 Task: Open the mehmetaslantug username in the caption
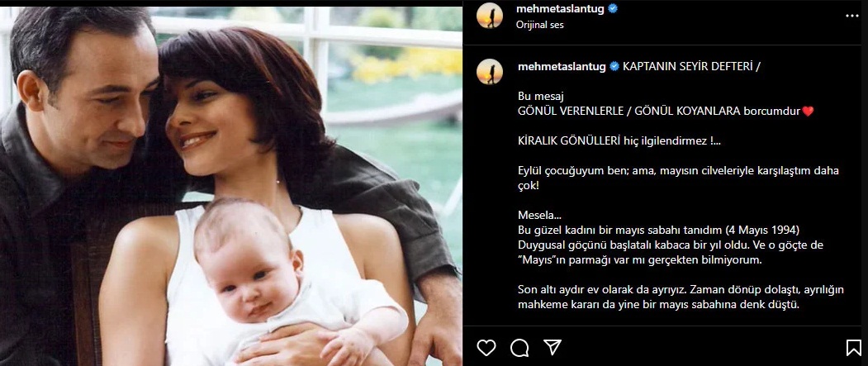(x=562, y=66)
